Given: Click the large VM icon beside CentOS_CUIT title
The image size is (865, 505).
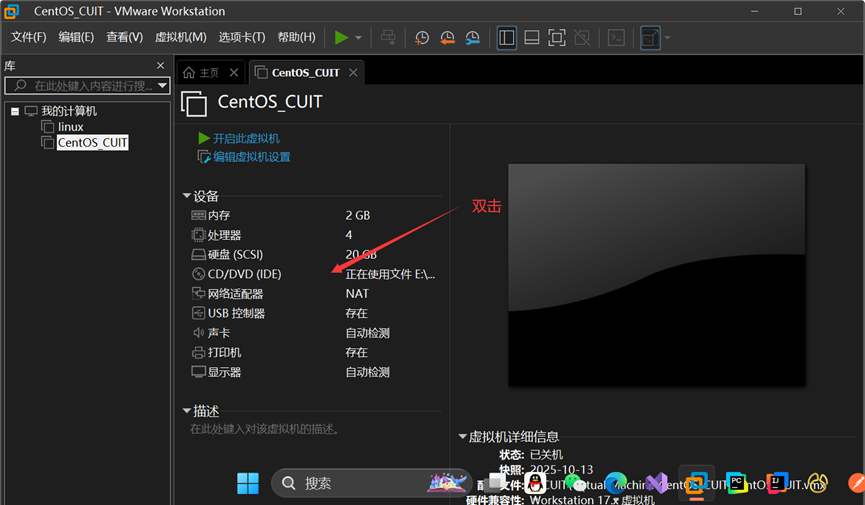Looking at the screenshot, I should pos(194,104).
